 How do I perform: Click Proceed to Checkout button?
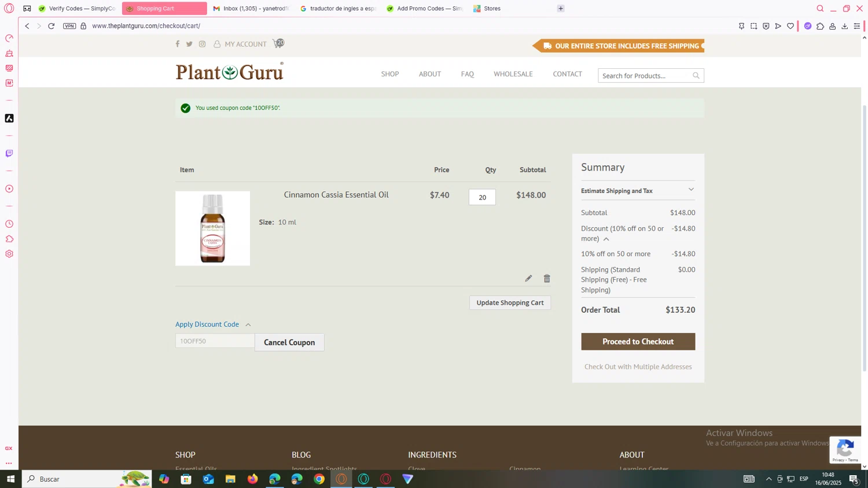638,342
